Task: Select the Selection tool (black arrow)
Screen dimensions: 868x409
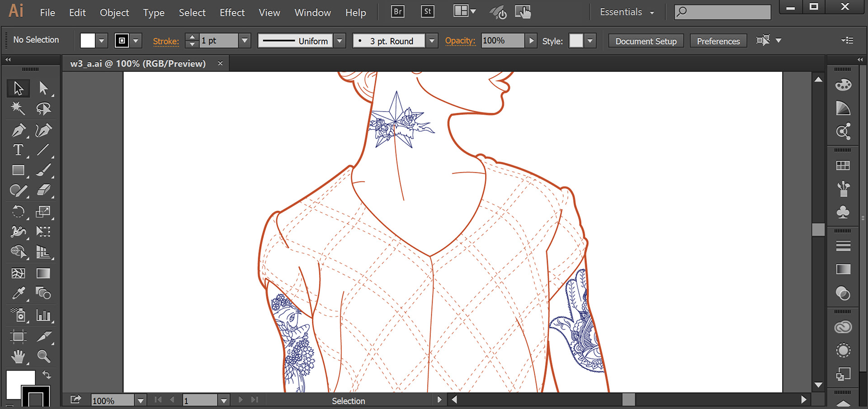Action: click(x=18, y=88)
